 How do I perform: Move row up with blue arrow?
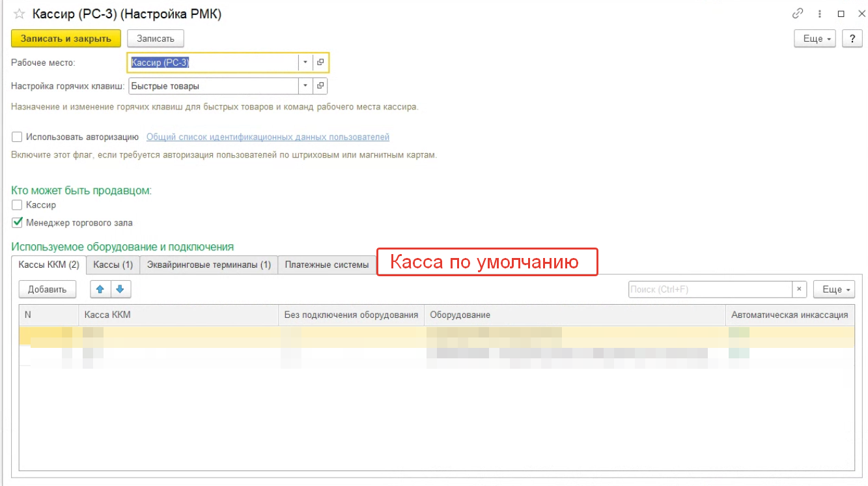[100, 289]
